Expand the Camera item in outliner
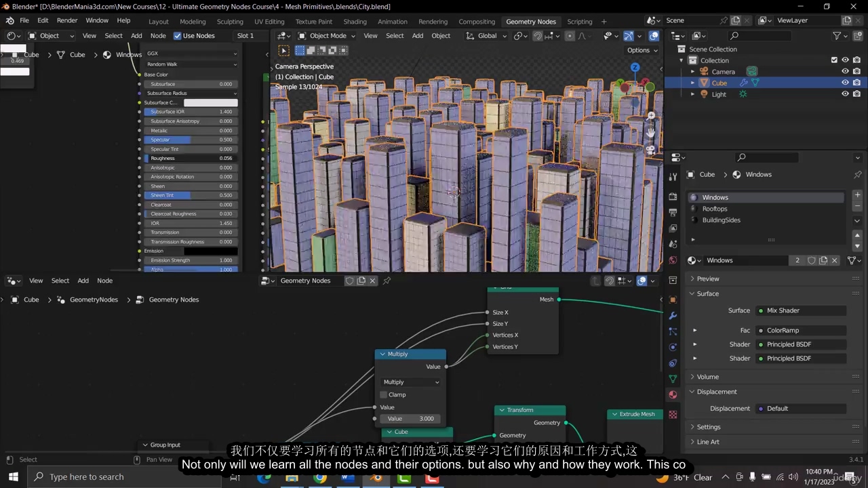 point(692,71)
